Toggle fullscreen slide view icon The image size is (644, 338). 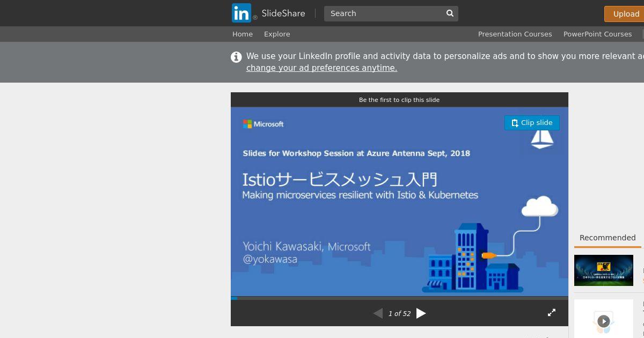coord(551,312)
